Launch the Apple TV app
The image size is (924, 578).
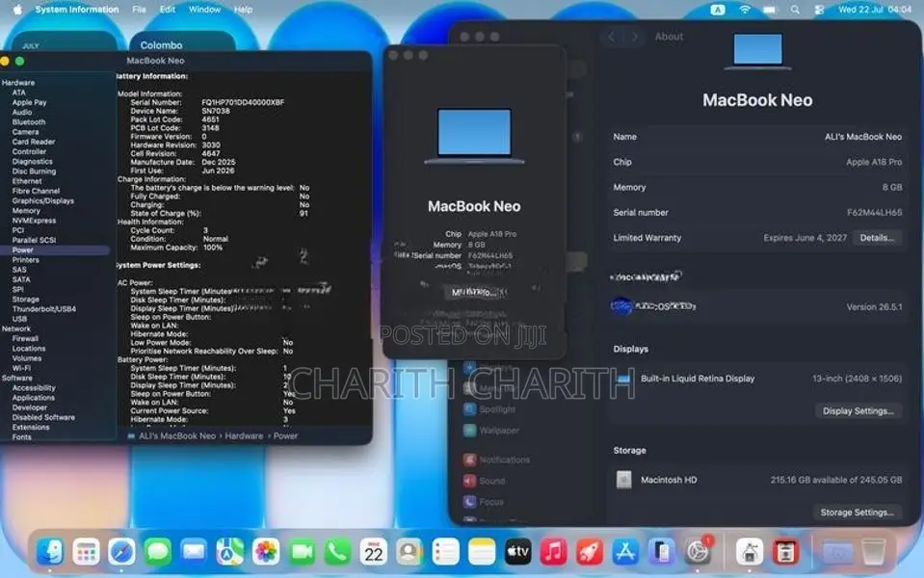click(517, 552)
